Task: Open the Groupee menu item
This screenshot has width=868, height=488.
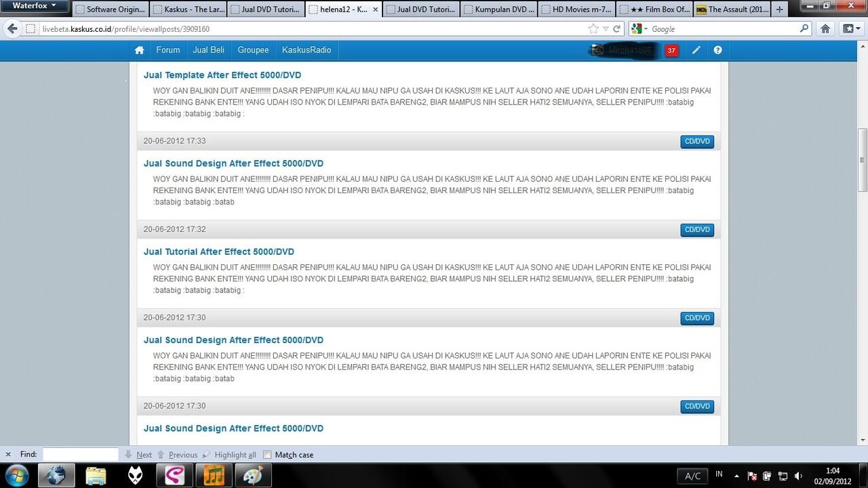Action: (x=253, y=50)
